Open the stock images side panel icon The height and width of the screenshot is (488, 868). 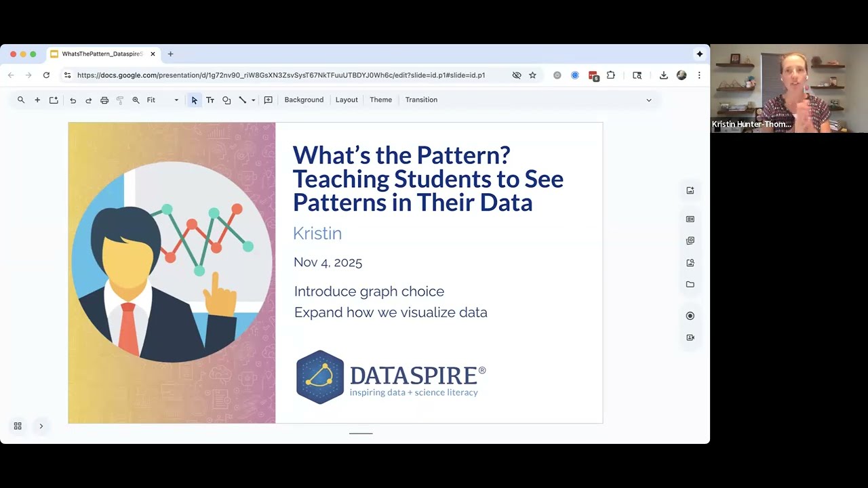pos(690,241)
